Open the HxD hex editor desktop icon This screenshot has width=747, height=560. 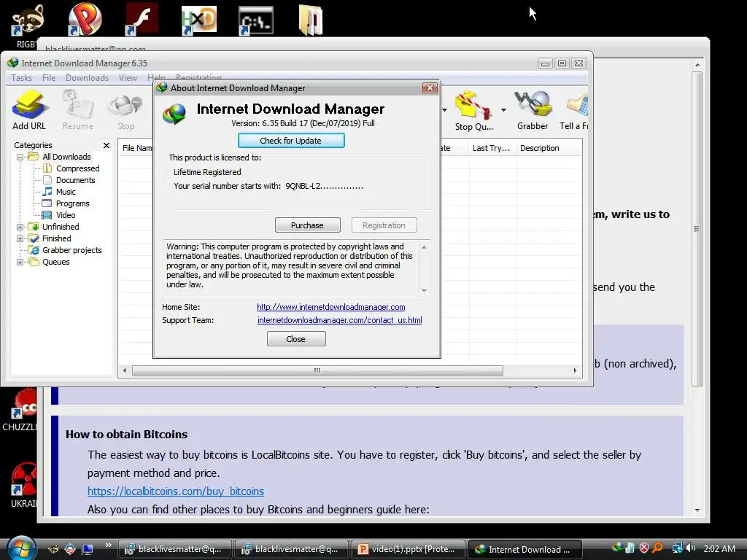click(198, 20)
